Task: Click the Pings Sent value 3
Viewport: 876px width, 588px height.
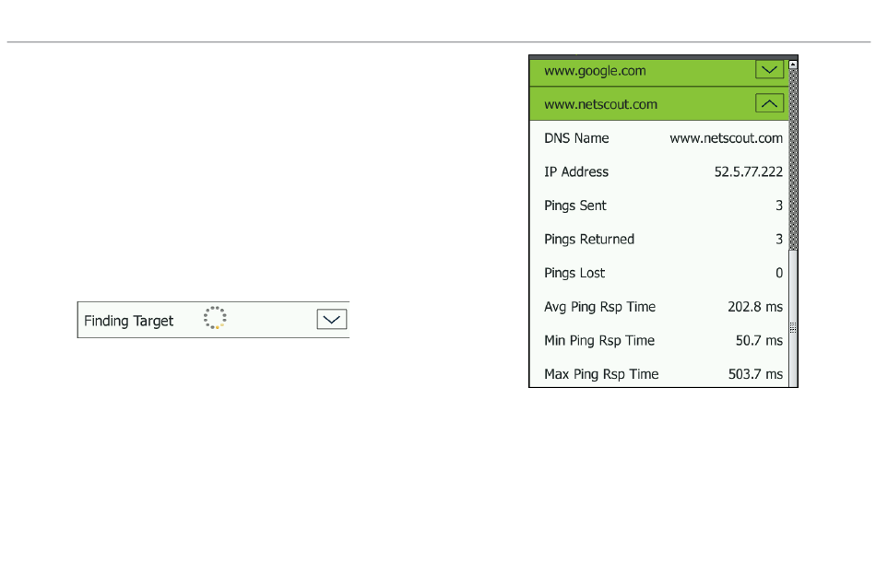Action: tap(779, 206)
